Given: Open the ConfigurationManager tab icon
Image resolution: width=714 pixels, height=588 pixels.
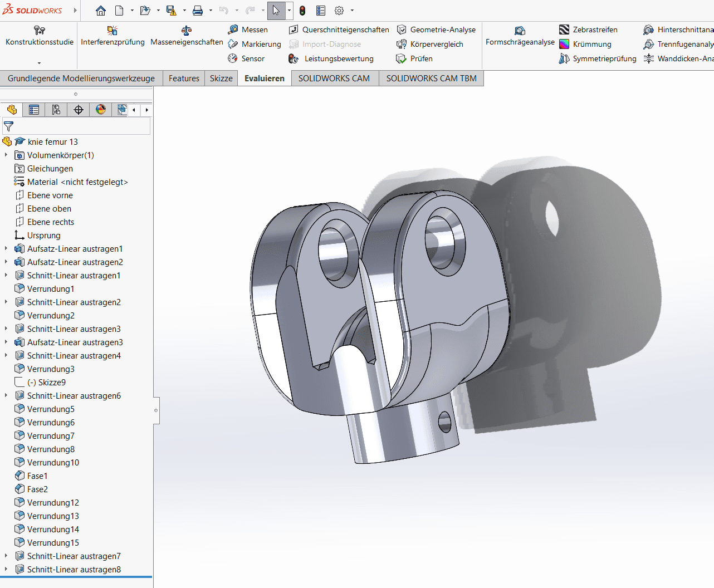Looking at the screenshot, I should pos(56,110).
